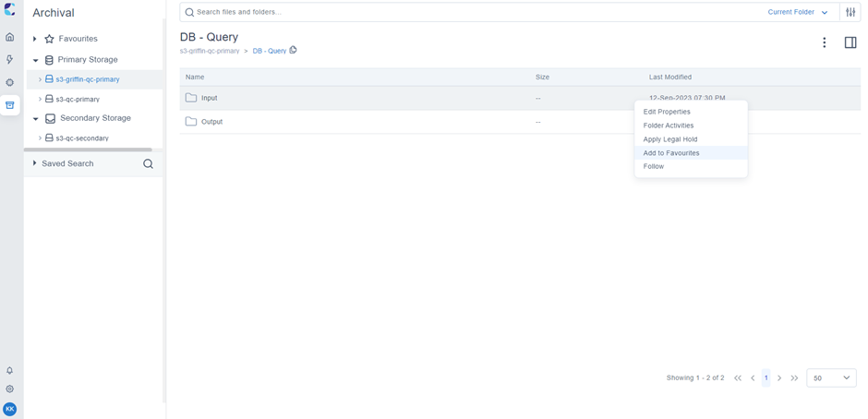Open settings gear icon in left rail

pyautogui.click(x=9, y=389)
